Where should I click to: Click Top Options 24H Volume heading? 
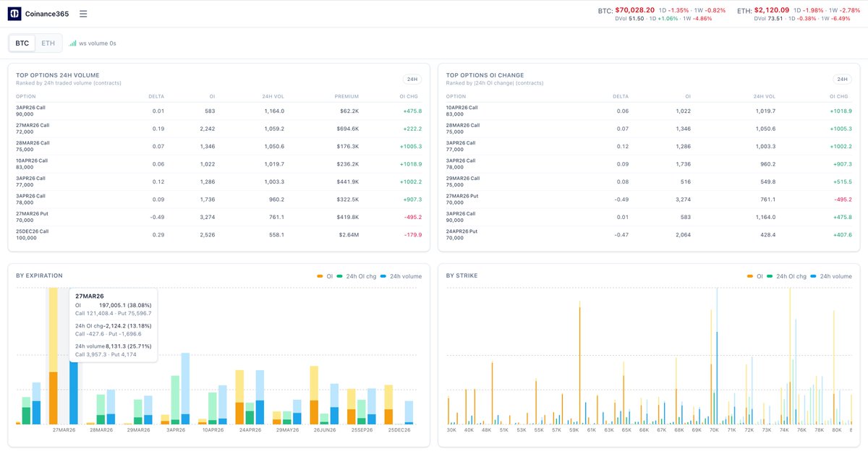(57, 75)
